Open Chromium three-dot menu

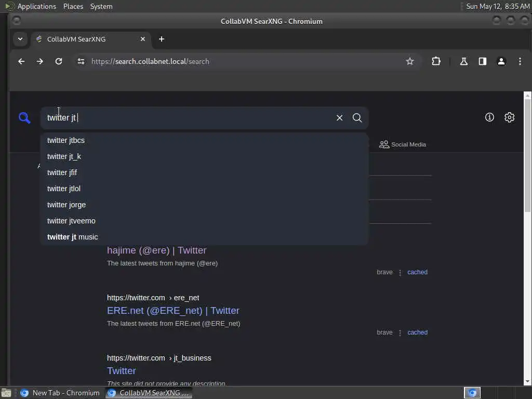point(520,61)
